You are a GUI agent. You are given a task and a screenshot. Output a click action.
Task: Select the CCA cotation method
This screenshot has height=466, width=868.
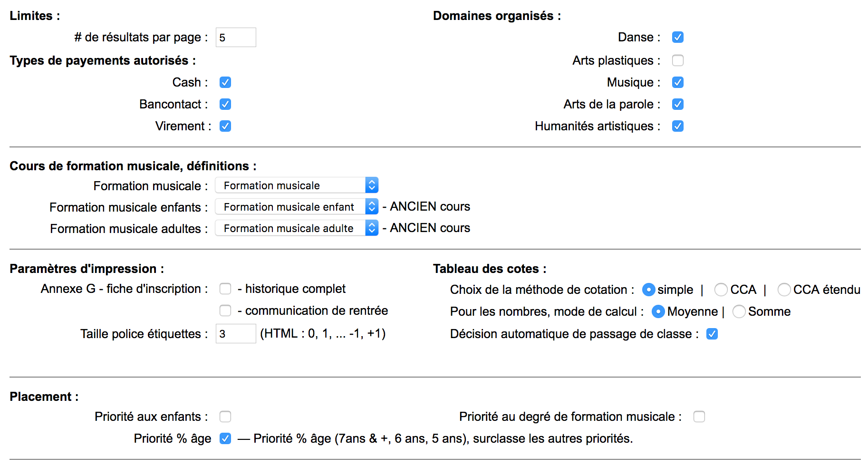[x=721, y=290]
